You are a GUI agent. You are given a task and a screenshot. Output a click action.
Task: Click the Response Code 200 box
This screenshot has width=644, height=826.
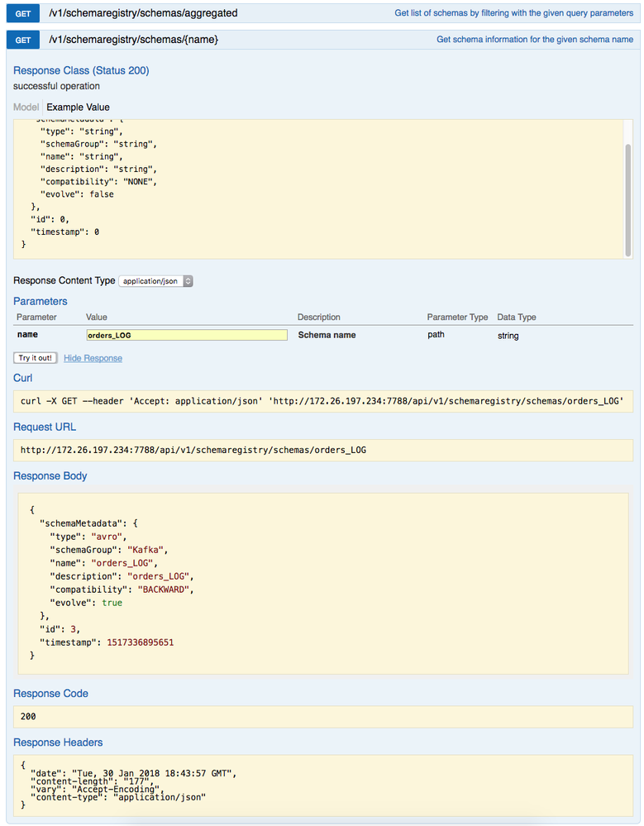[x=322, y=716]
